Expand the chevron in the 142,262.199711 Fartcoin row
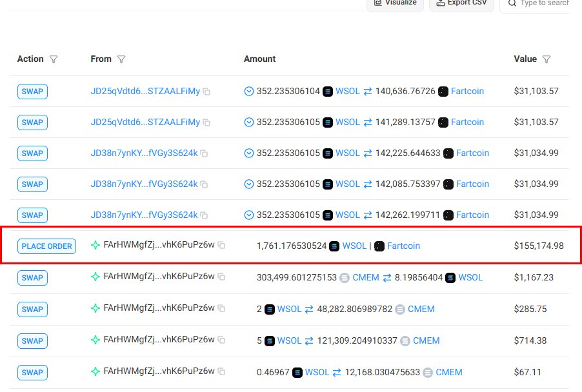 point(248,215)
